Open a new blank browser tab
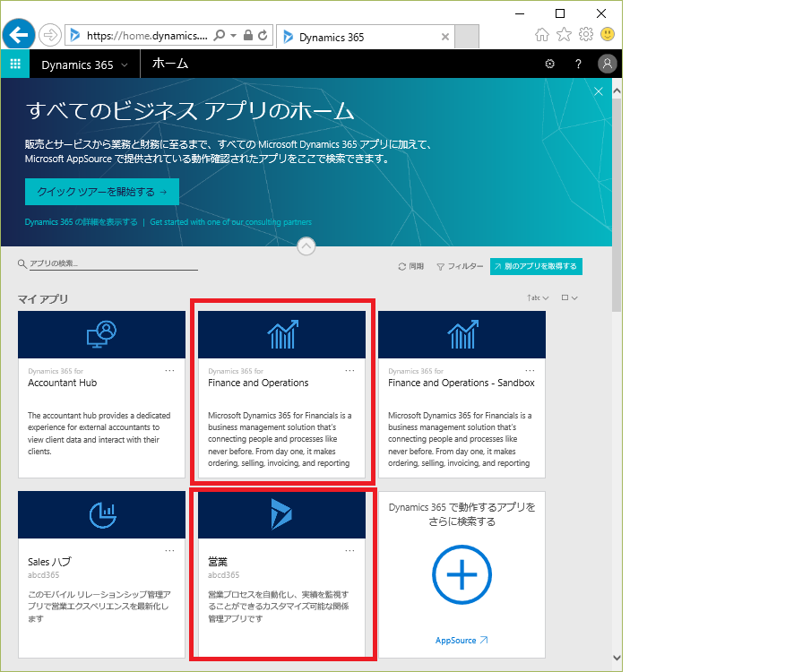The height and width of the screenshot is (672, 811). (x=467, y=37)
